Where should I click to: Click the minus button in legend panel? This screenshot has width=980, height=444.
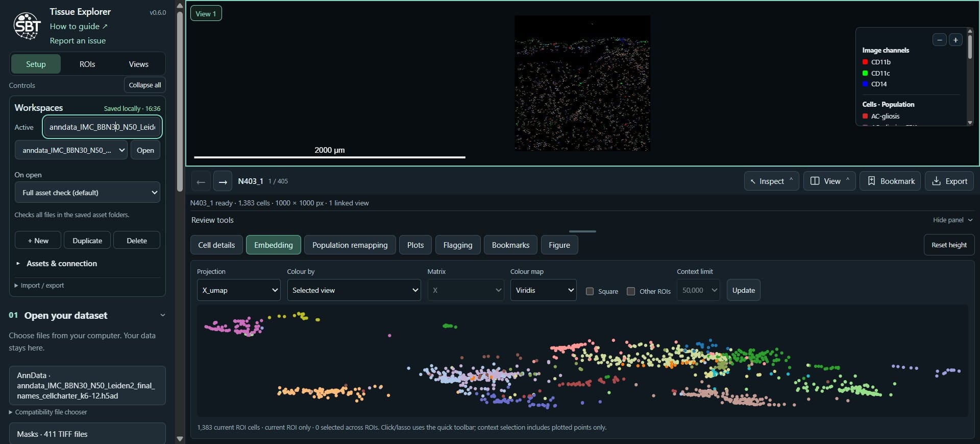(939, 40)
